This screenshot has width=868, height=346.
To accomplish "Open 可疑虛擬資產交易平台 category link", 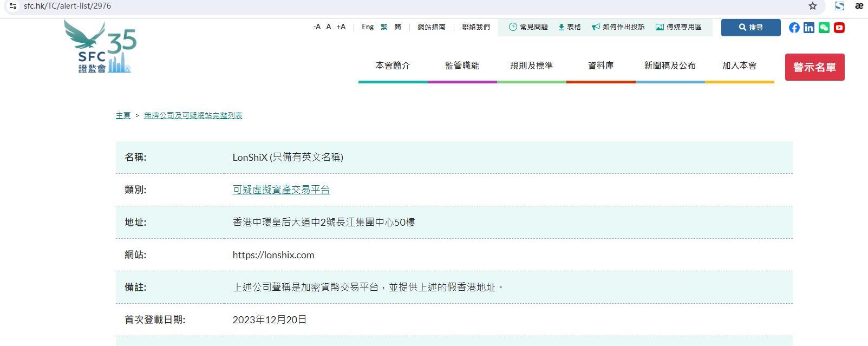I will tap(281, 190).
